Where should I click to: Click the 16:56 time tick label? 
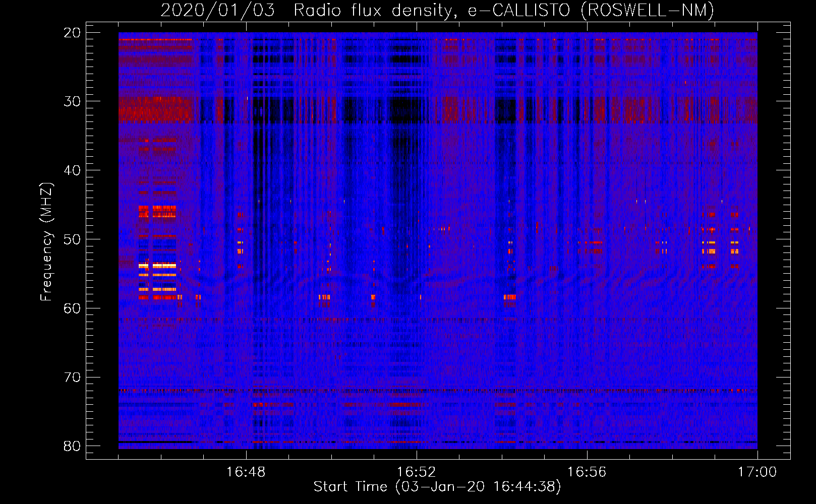click(587, 472)
